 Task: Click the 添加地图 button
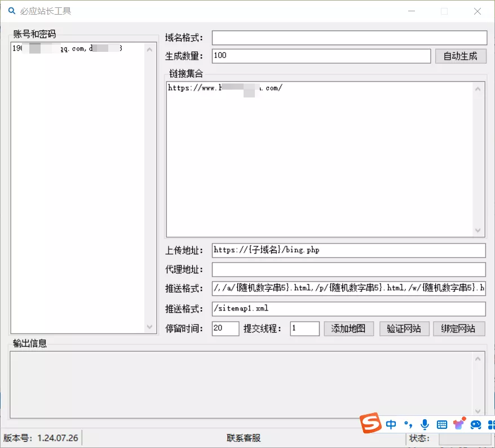tap(348, 329)
